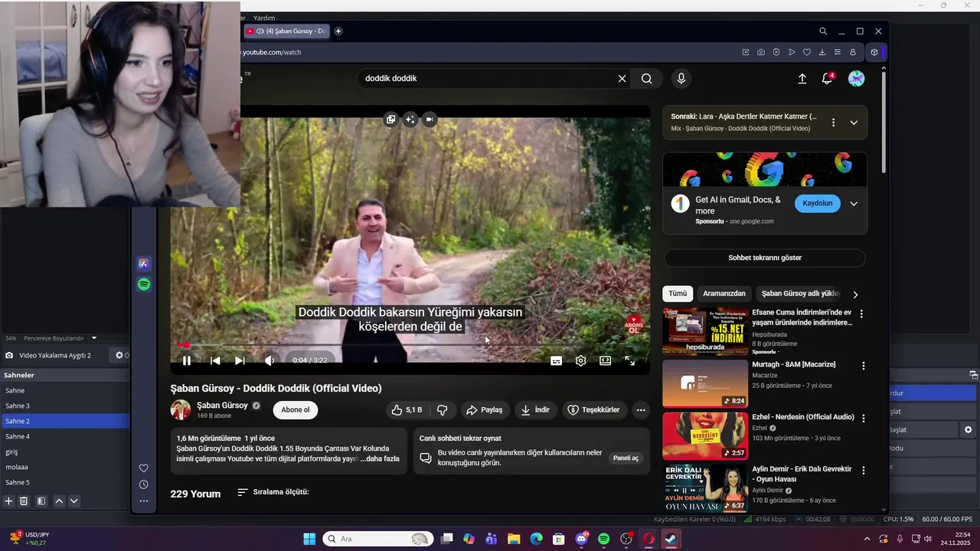Like the Doddik Doddik video
Screen dimensions: 980x551
pos(407,410)
